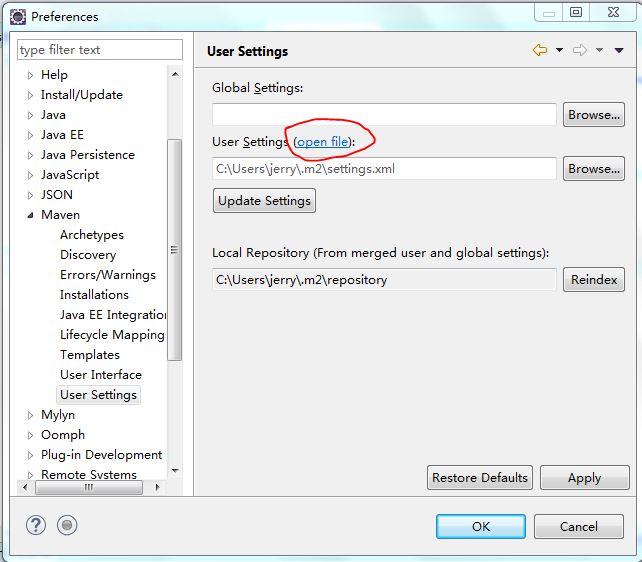Confirm with the OK button
Image resolution: width=642 pixels, height=562 pixels.
481,526
